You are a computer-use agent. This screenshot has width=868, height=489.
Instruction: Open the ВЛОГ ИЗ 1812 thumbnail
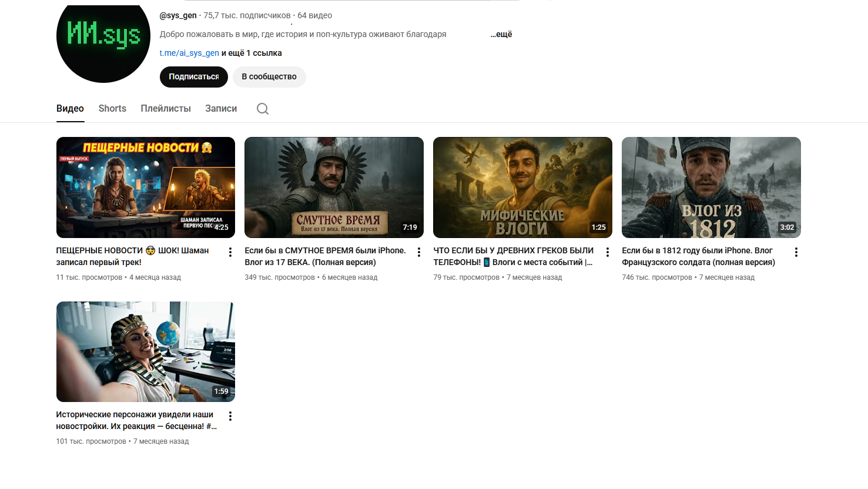click(x=711, y=187)
